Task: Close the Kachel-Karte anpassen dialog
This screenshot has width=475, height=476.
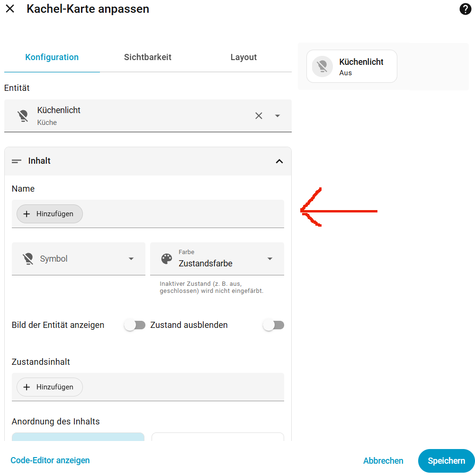Action: (10, 9)
